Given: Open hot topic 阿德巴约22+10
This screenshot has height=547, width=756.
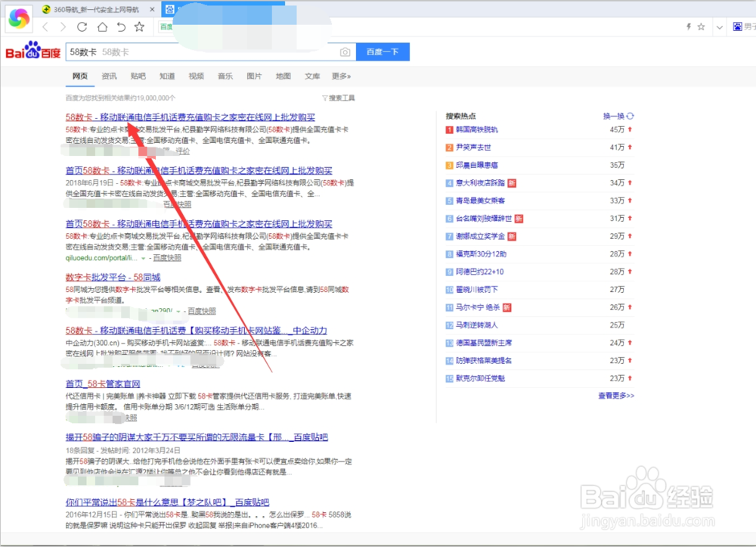Looking at the screenshot, I should (480, 272).
